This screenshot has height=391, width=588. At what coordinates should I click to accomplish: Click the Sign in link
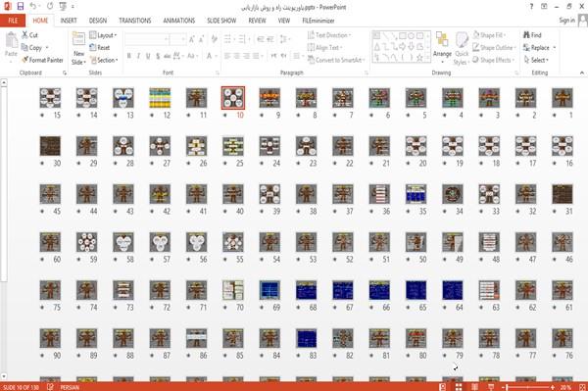(x=566, y=21)
